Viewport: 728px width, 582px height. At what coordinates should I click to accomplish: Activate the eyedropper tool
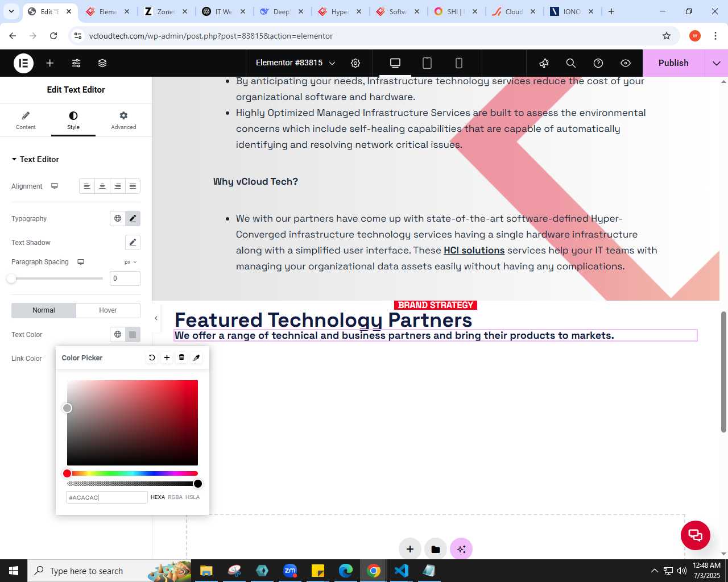[x=197, y=357]
